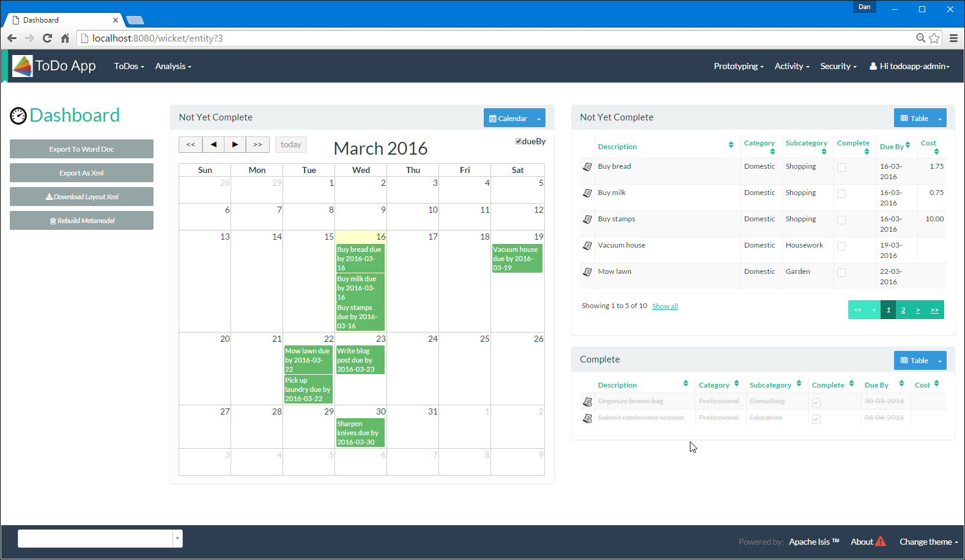Open the ToDos menu
Viewport: 965px width, 560px height.
point(128,66)
